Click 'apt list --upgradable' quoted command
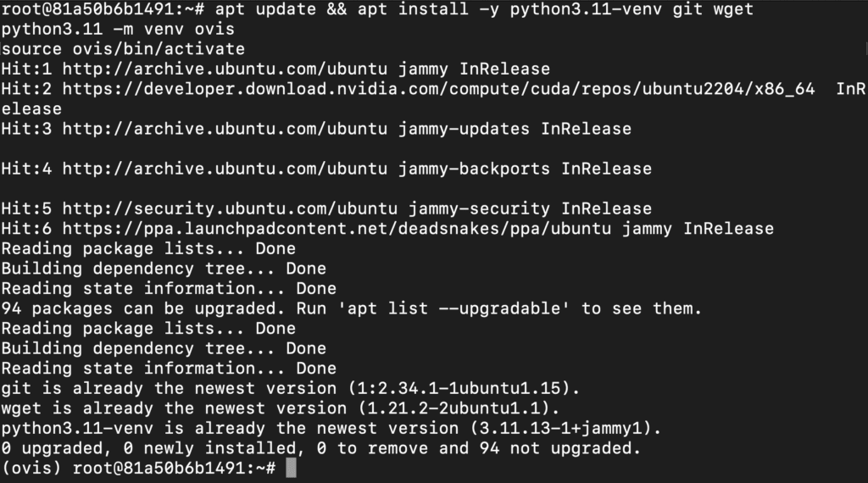This screenshot has height=483, width=868. (454, 308)
